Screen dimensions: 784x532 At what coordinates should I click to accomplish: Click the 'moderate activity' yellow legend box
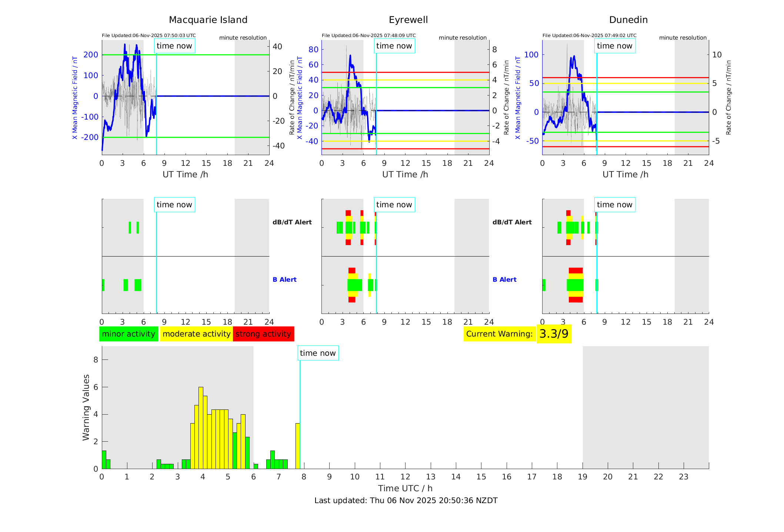196,334
